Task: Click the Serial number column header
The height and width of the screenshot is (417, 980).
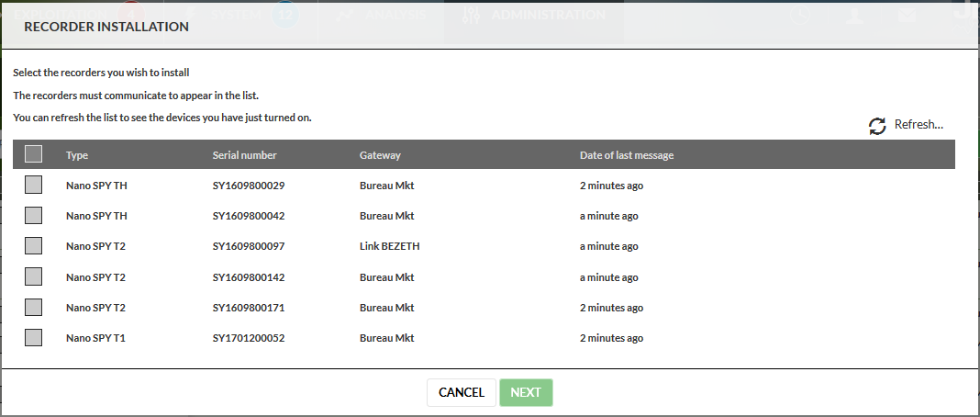Action: click(x=244, y=155)
